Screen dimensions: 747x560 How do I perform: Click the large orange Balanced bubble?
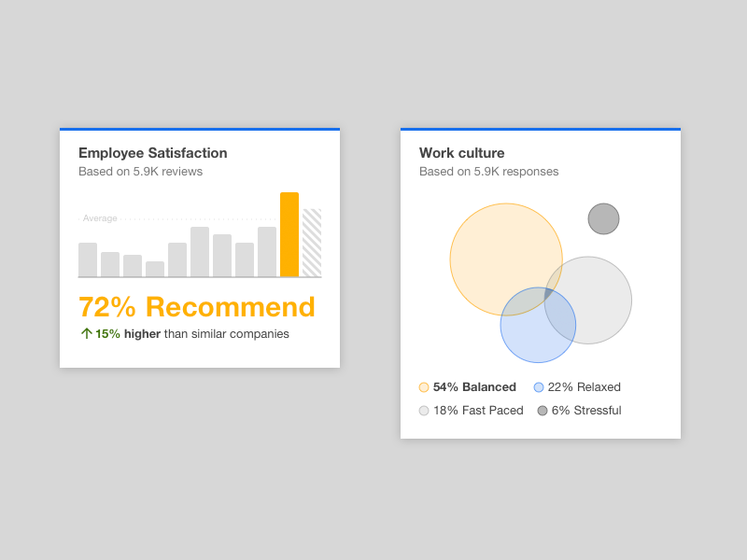click(496, 250)
